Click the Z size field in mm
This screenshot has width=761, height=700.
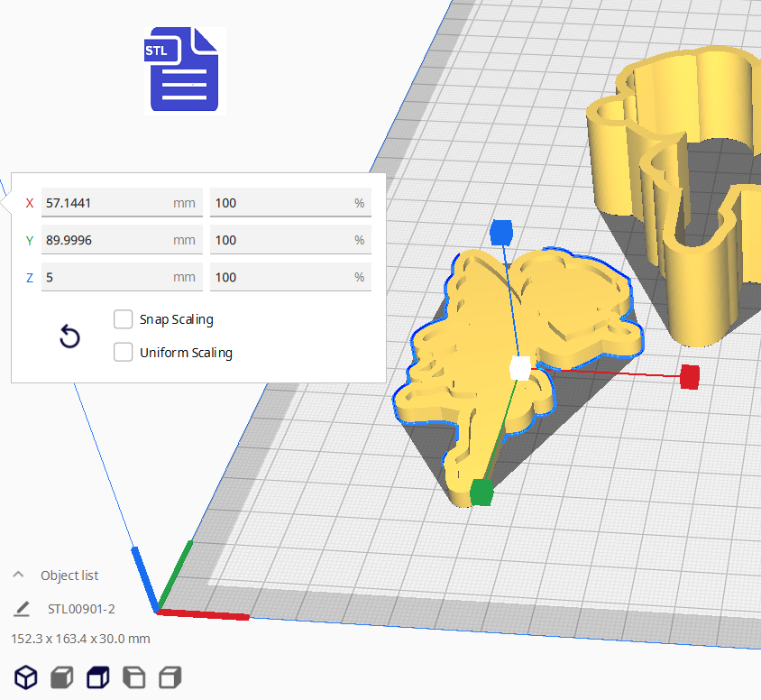tap(106, 277)
